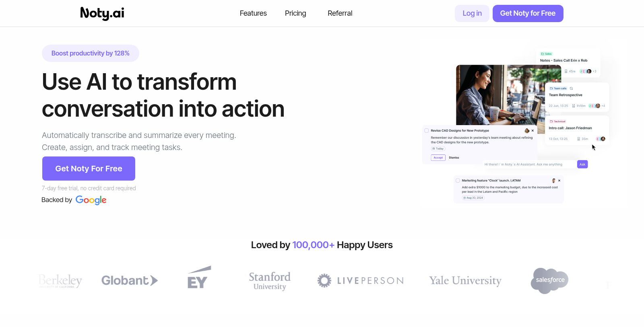Click the green Sales folder tag
Screen dimensions: 644x327
point(546,54)
